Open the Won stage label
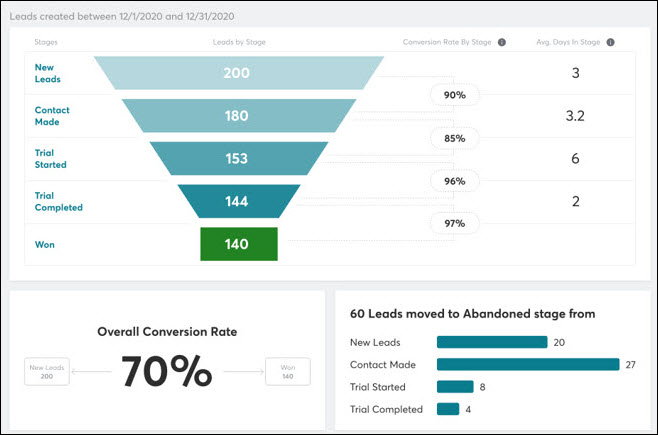Image resolution: width=658 pixels, height=435 pixels. click(x=44, y=244)
